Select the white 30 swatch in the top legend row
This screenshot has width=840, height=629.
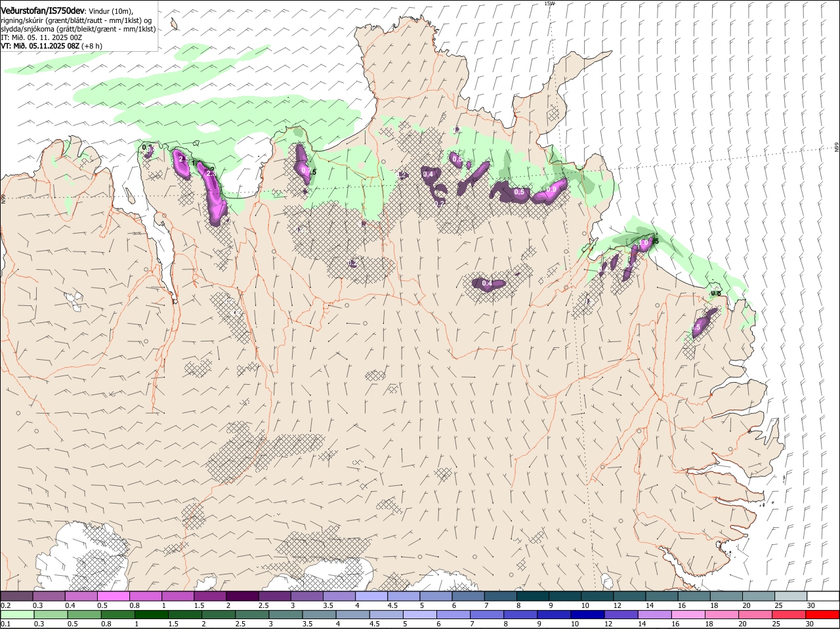click(x=823, y=596)
